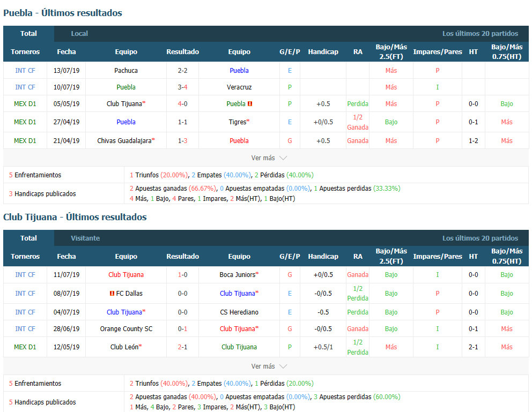Screen dimensions: 532x412
Task: Click 'Más' FT value in Club León row
Action: click(x=391, y=347)
